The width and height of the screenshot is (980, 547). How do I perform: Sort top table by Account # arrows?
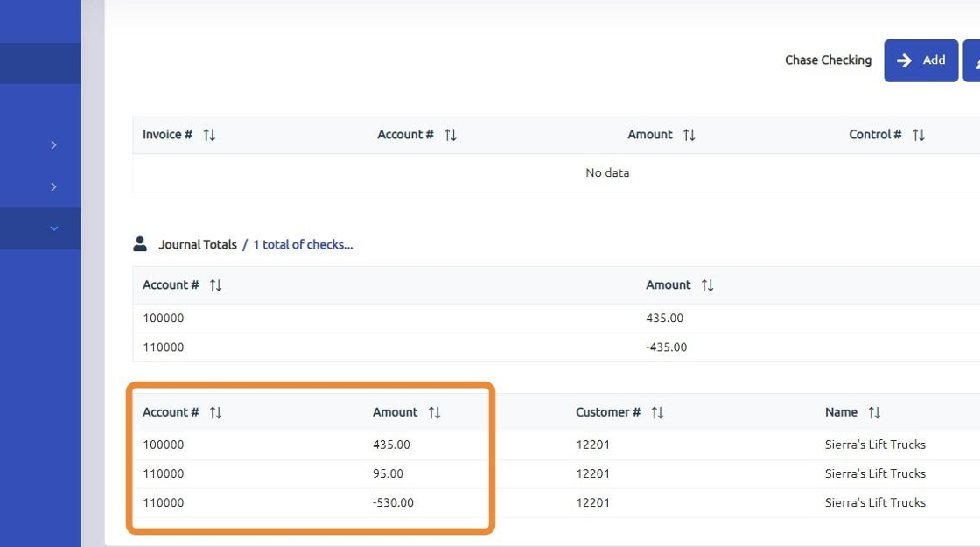point(450,135)
